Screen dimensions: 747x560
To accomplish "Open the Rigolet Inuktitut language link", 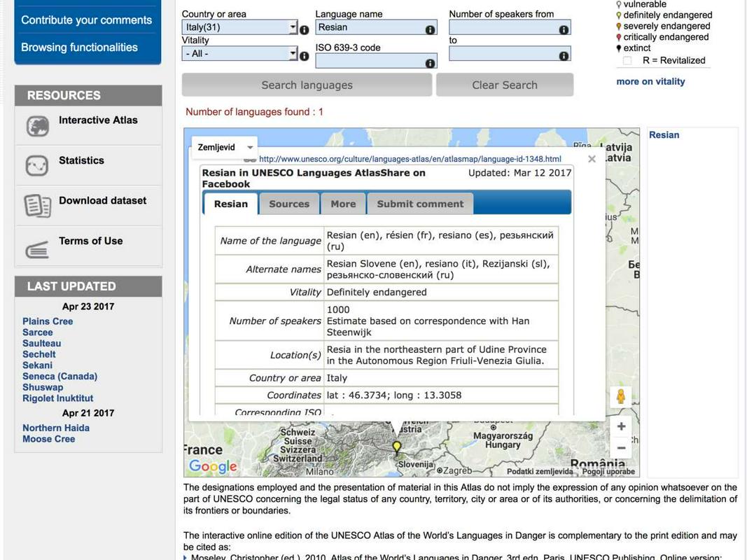I will pyautogui.click(x=57, y=398).
